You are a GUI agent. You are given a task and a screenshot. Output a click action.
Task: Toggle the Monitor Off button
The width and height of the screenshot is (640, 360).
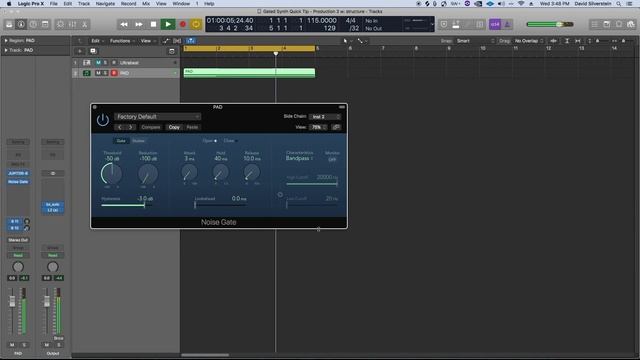point(332,159)
